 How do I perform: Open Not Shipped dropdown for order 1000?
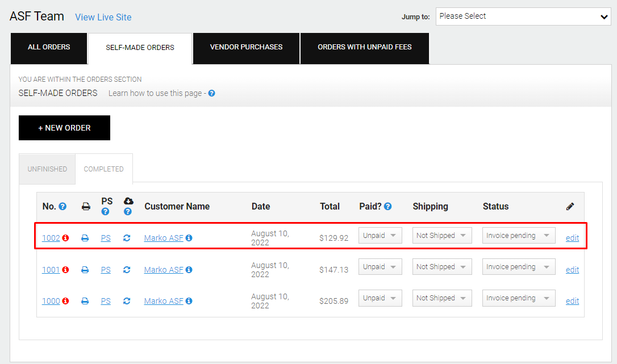(x=442, y=298)
